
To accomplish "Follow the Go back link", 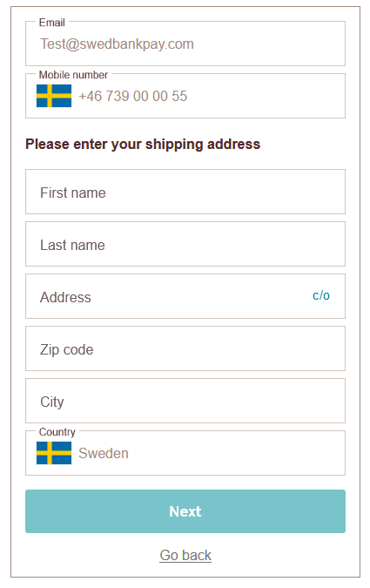I will pyautogui.click(x=185, y=555).
